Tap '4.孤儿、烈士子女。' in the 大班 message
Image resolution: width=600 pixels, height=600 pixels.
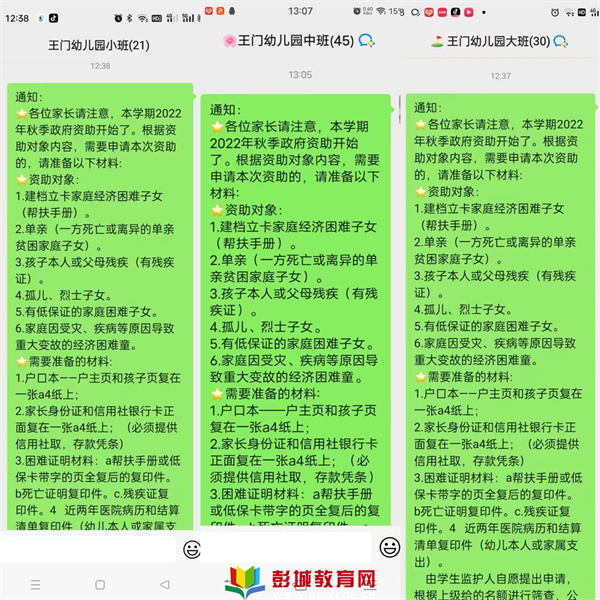click(x=463, y=309)
